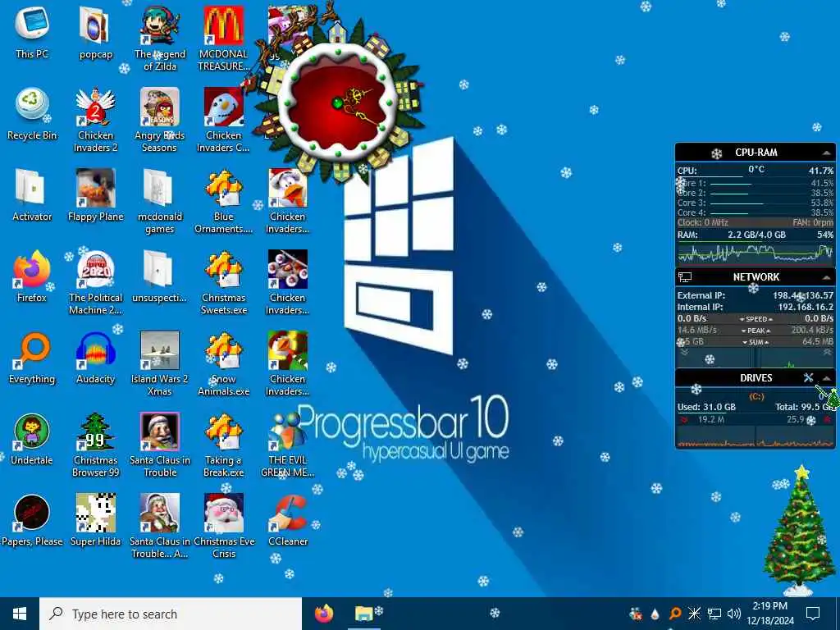Launch Firefox from the desktop

coord(32,276)
